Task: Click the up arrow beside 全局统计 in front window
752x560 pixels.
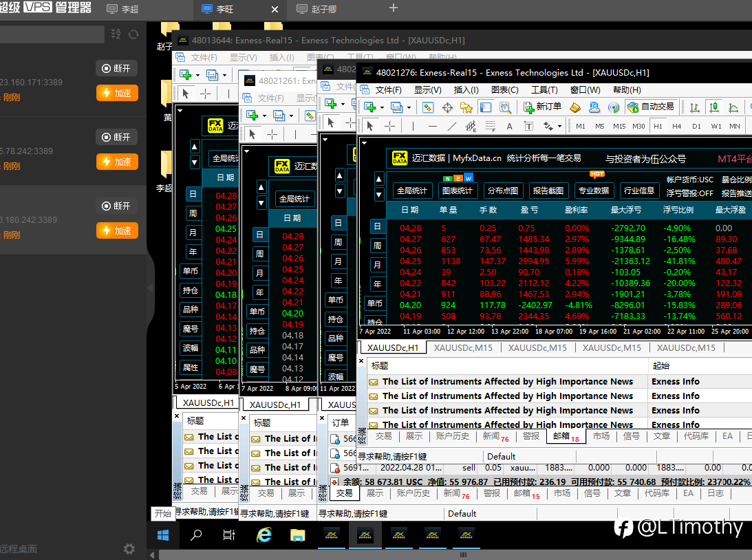Action: tap(379, 180)
